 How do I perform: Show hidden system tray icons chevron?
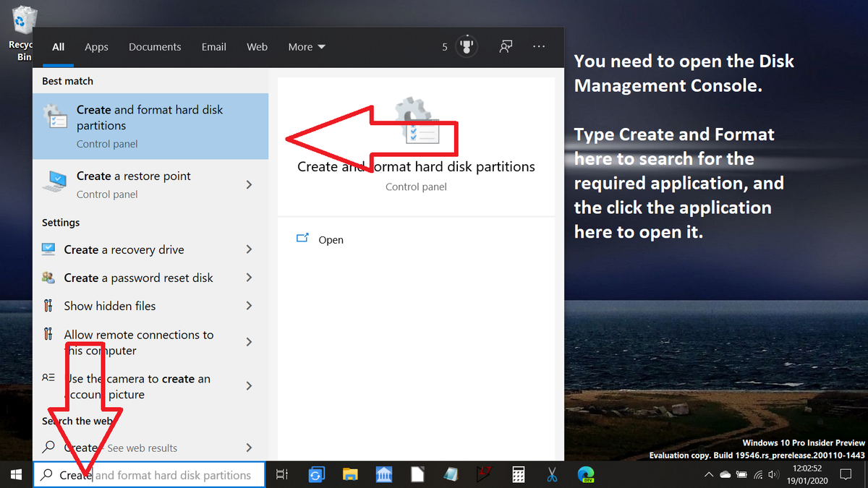point(709,475)
